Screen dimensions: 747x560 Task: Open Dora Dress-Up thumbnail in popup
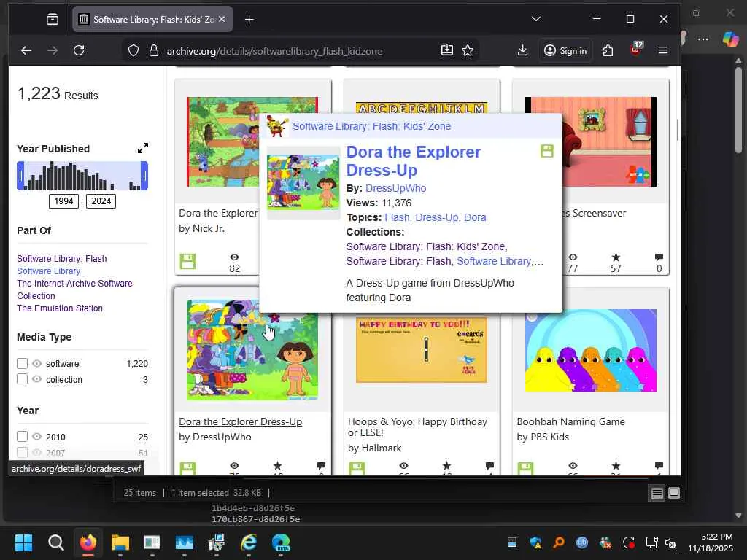point(303,182)
